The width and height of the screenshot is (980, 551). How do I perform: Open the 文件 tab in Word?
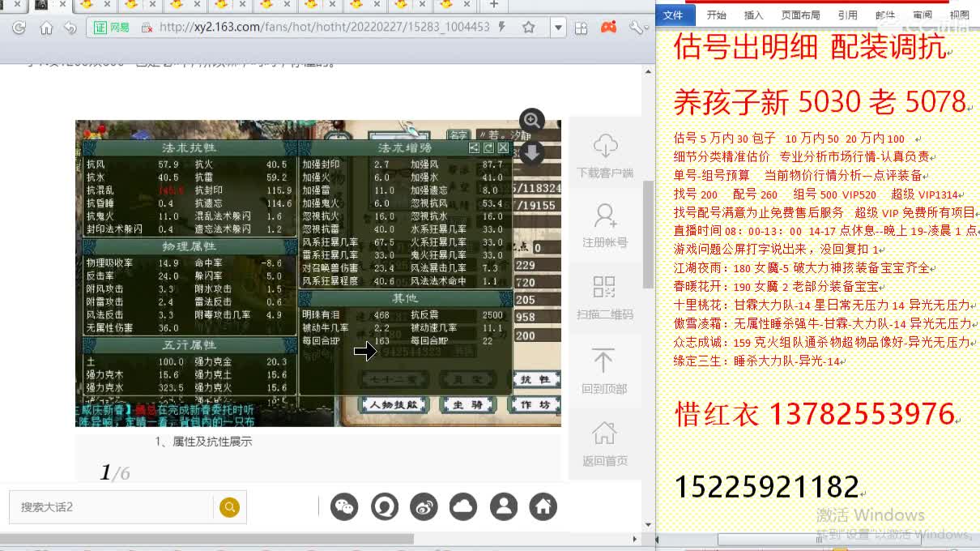pyautogui.click(x=674, y=15)
